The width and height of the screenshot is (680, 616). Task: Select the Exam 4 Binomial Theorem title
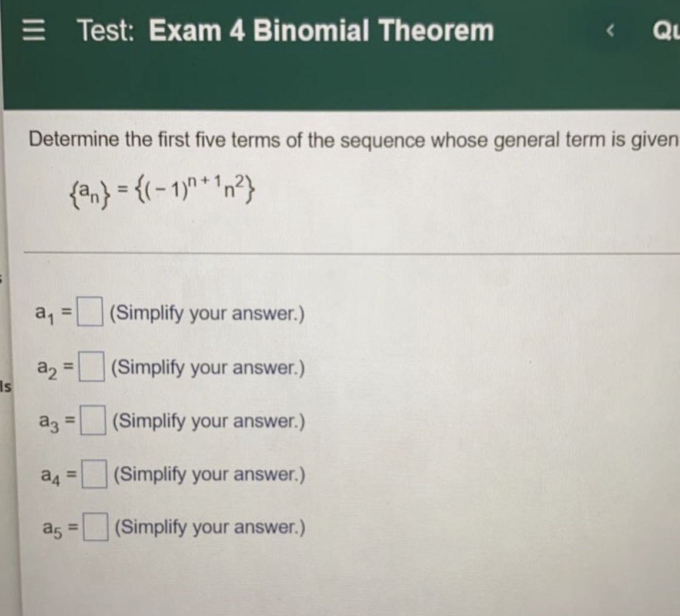(x=320, y=31)
